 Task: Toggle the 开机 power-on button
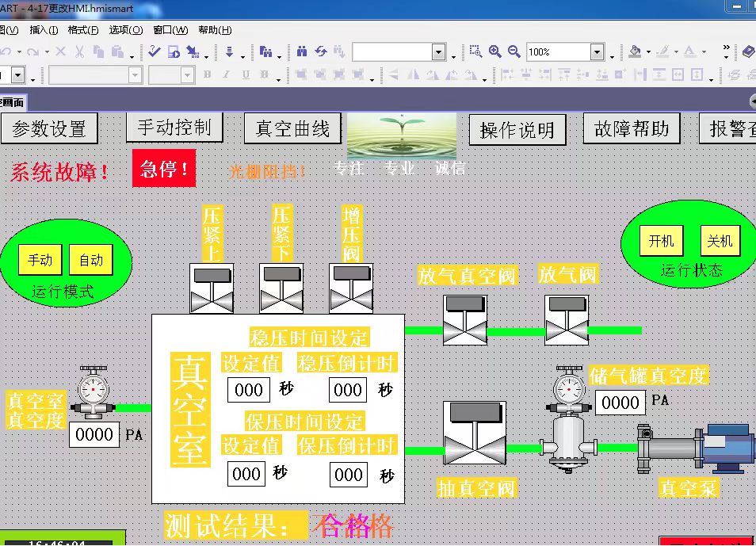(662, 241)
